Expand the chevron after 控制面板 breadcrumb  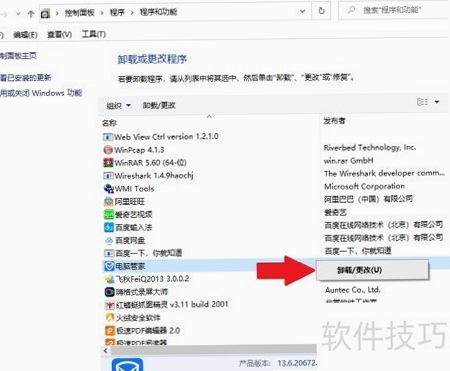[102, 13]
